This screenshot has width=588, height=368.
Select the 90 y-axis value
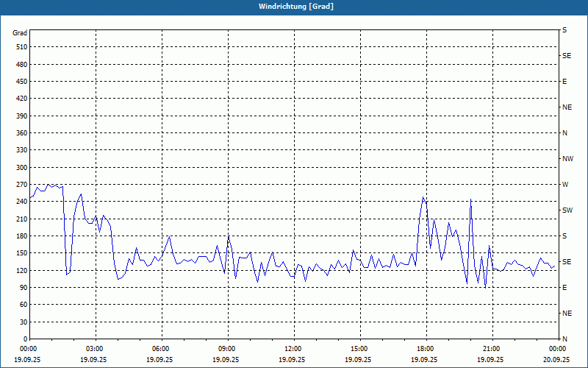point(24,288)
